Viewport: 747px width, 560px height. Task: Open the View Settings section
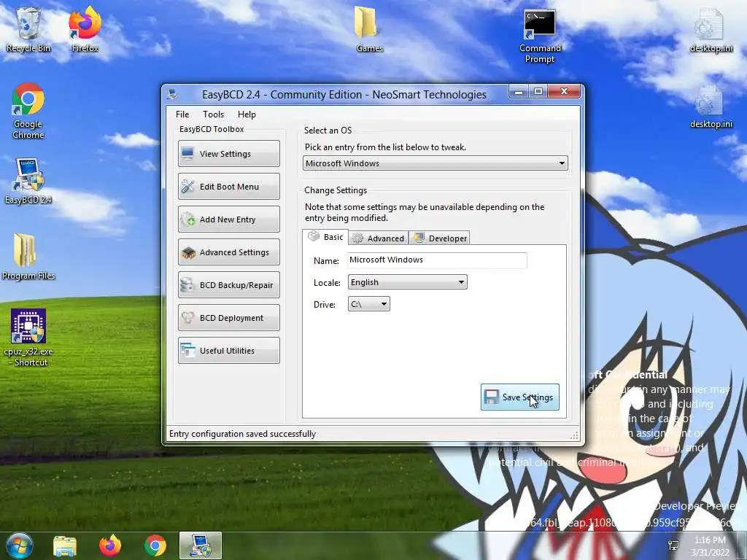coord(228,153)
